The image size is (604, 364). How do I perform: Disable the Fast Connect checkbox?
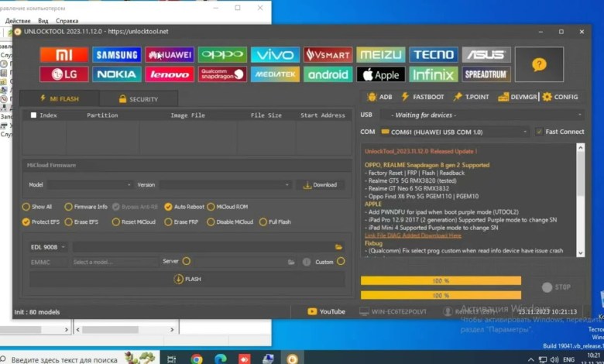point(540,132)
